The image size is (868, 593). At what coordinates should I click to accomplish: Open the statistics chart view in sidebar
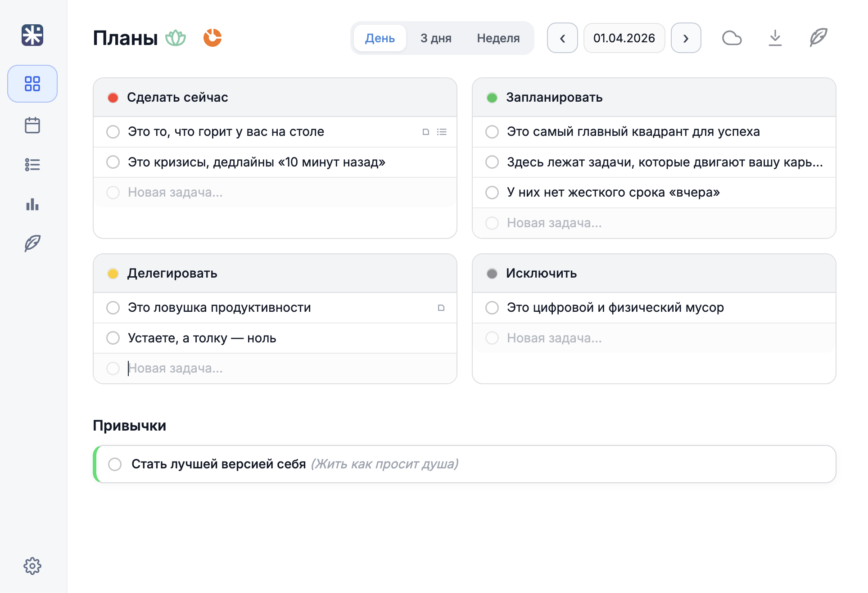(32, 205)
